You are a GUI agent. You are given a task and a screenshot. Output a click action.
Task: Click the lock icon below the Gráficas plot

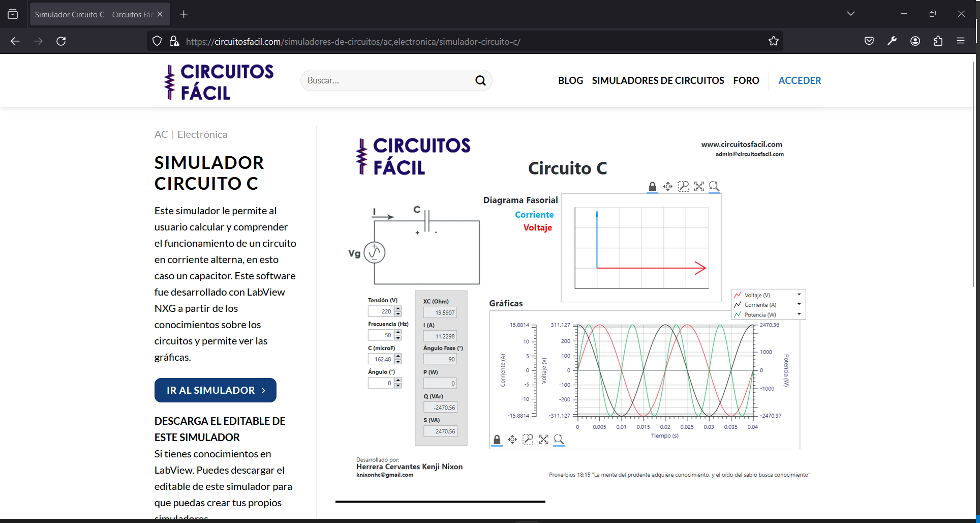[x=497, y=440]
